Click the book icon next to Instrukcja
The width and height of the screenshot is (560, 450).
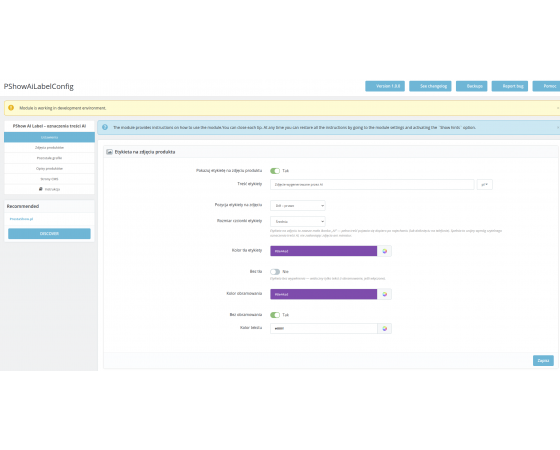point(41,189)
